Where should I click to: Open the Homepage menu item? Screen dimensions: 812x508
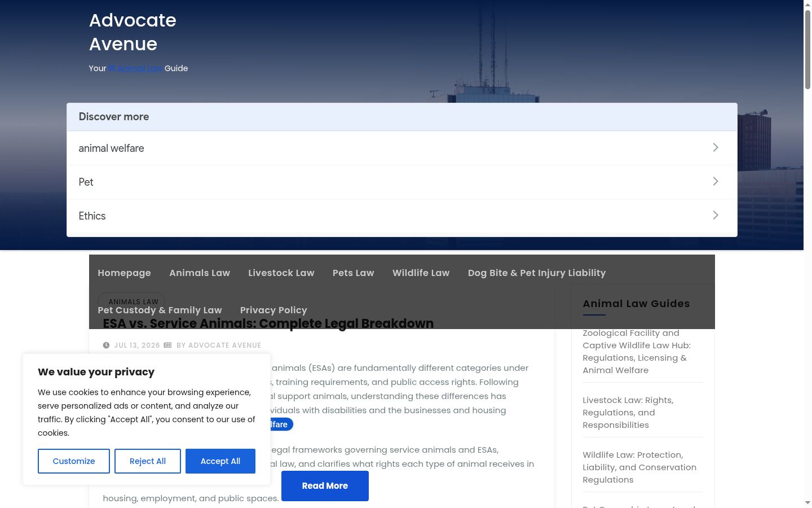tap(124, 273)
